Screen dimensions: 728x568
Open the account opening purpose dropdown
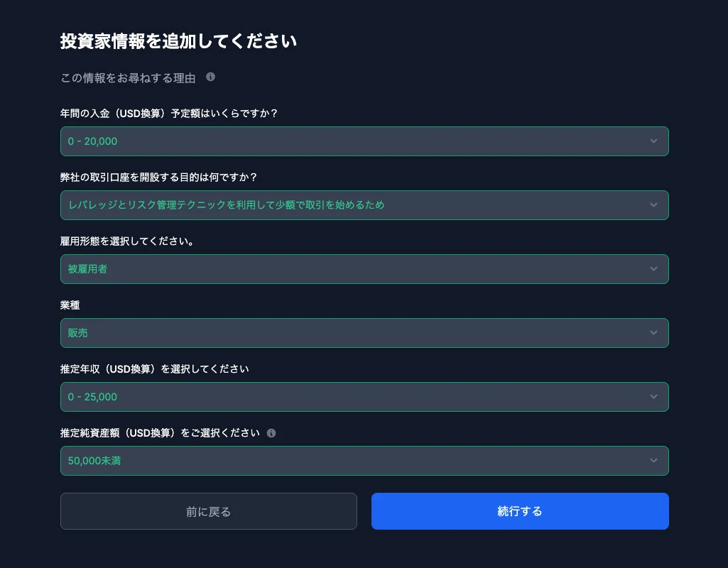[364, 204]
